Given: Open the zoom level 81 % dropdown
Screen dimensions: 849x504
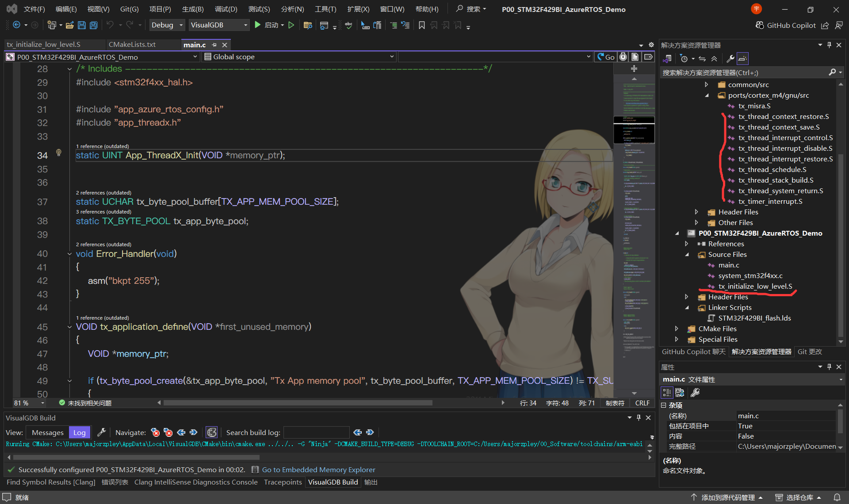Looking at the screenshot, I should tap(29, 403).
